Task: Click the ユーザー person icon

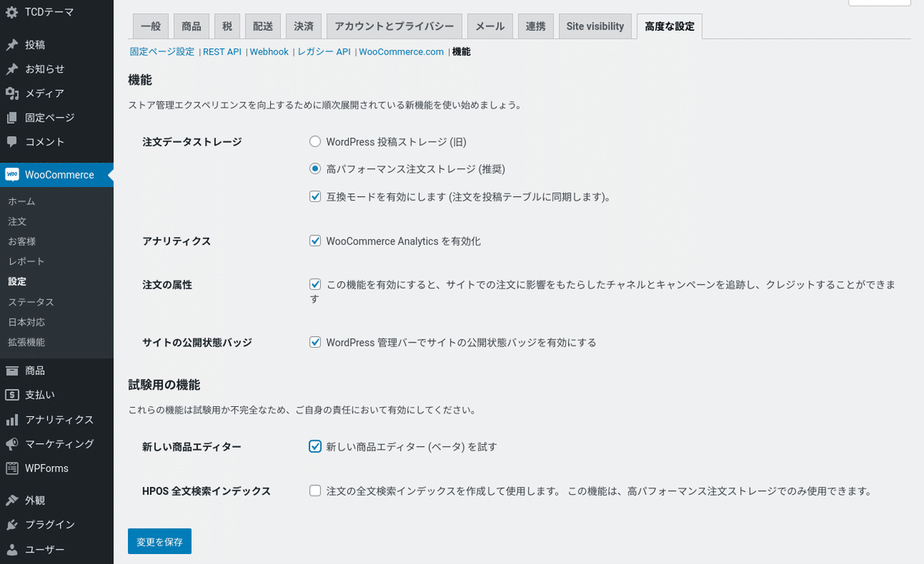Action: click(12, 549)
